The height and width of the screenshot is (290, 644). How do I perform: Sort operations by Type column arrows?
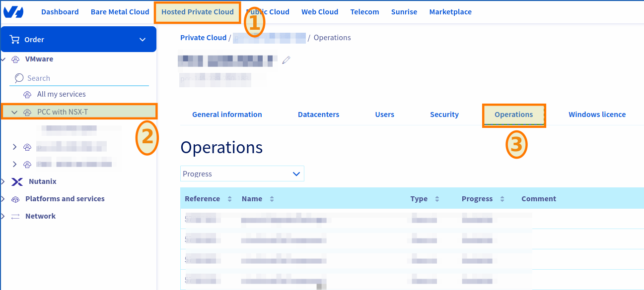(x=437, y=199)
